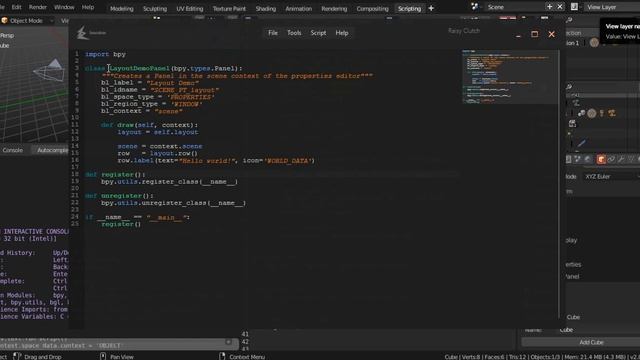Select the Object Constraints properties icon

pos(611,159)
